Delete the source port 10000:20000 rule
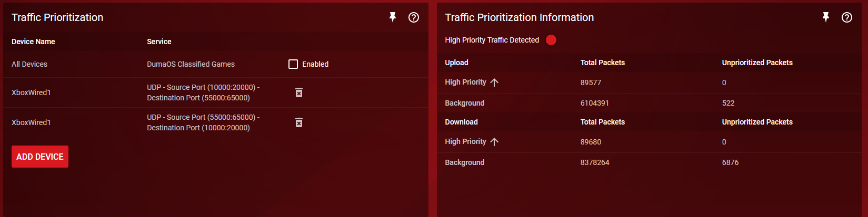The image size is (868, 217). [x=299, y=92]
